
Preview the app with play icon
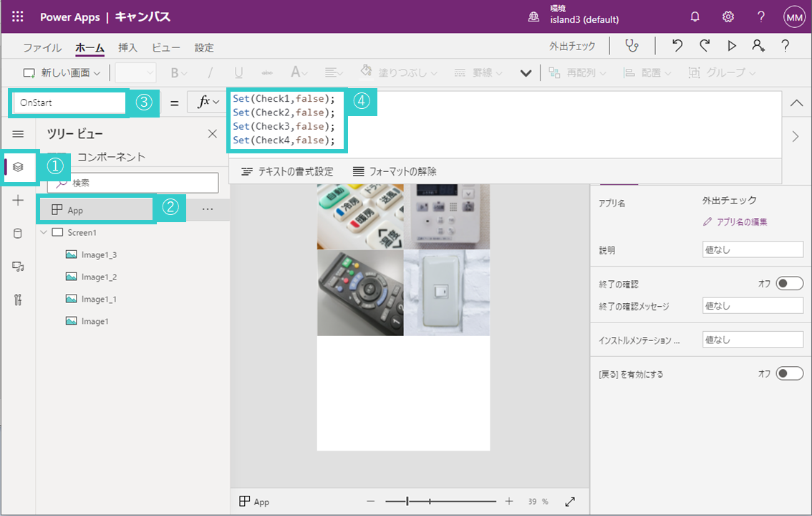(732, 46)
